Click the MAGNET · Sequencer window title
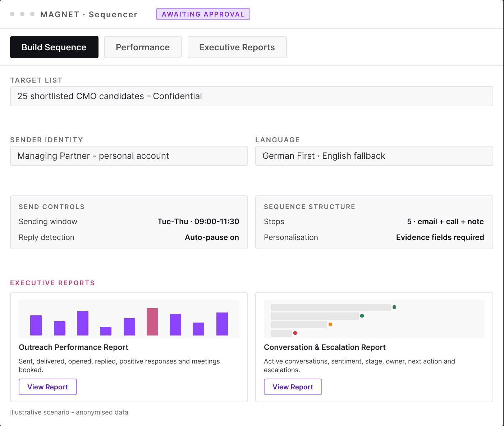This screenshot has height=426, width=504. (x=89, y=14)
